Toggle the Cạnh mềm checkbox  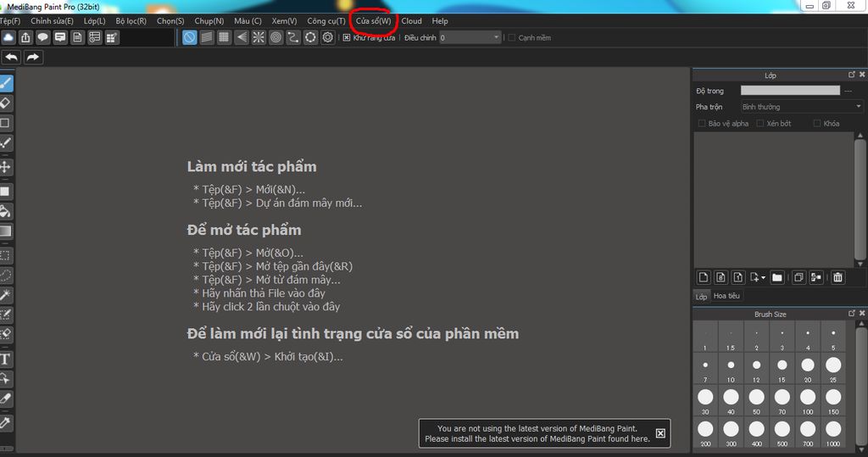pyautogui.click(x=511, y=37)
